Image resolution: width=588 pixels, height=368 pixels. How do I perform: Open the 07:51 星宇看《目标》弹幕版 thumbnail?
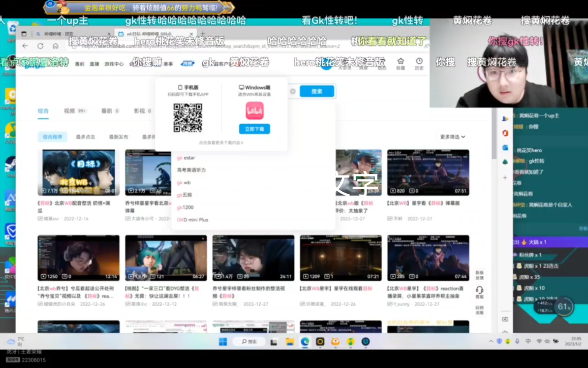[x=428, y=173]
